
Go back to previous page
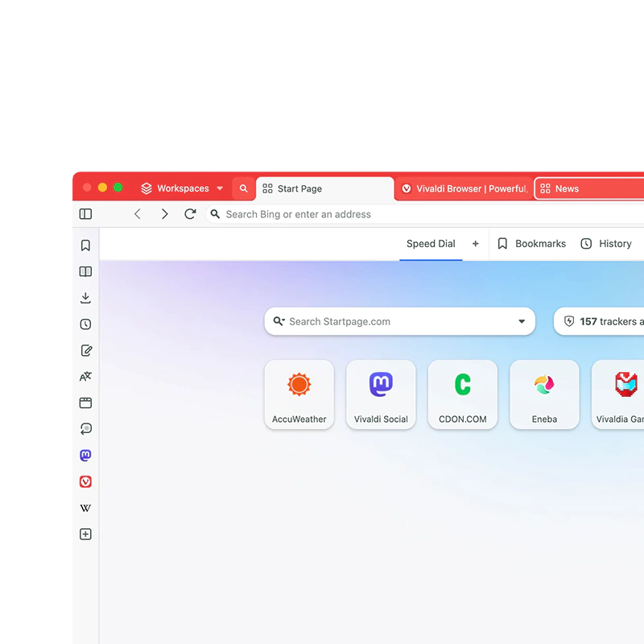pyautogui.click(x=138, y=214)
